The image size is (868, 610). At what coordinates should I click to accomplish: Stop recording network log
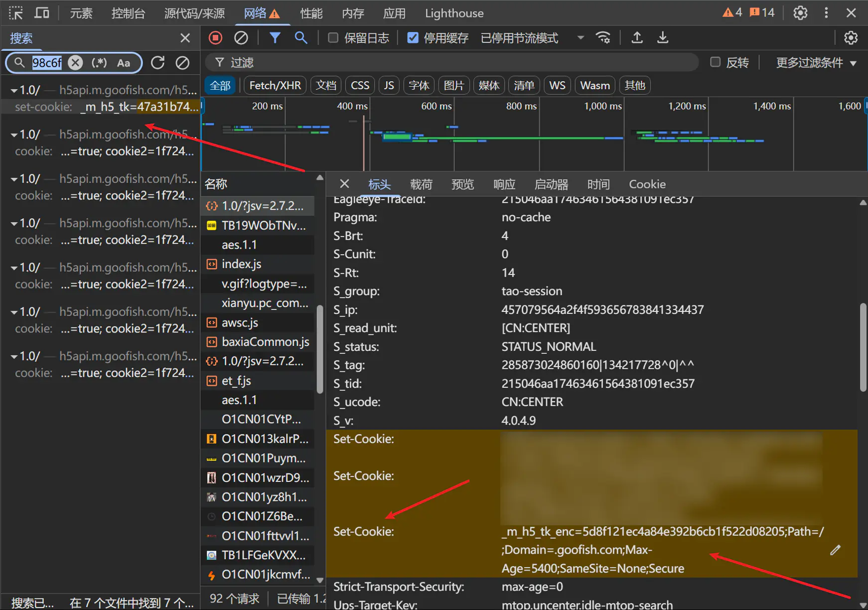click(215, 38)
